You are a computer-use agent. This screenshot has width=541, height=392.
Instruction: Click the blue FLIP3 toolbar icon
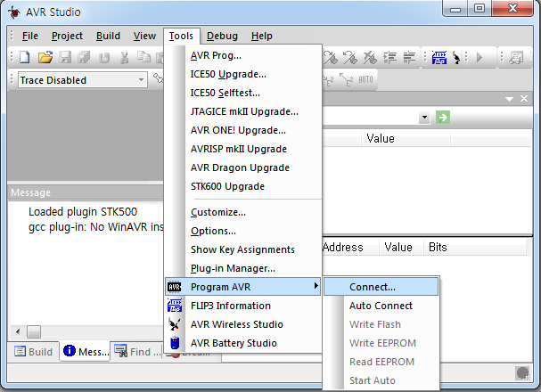[439, 58]
